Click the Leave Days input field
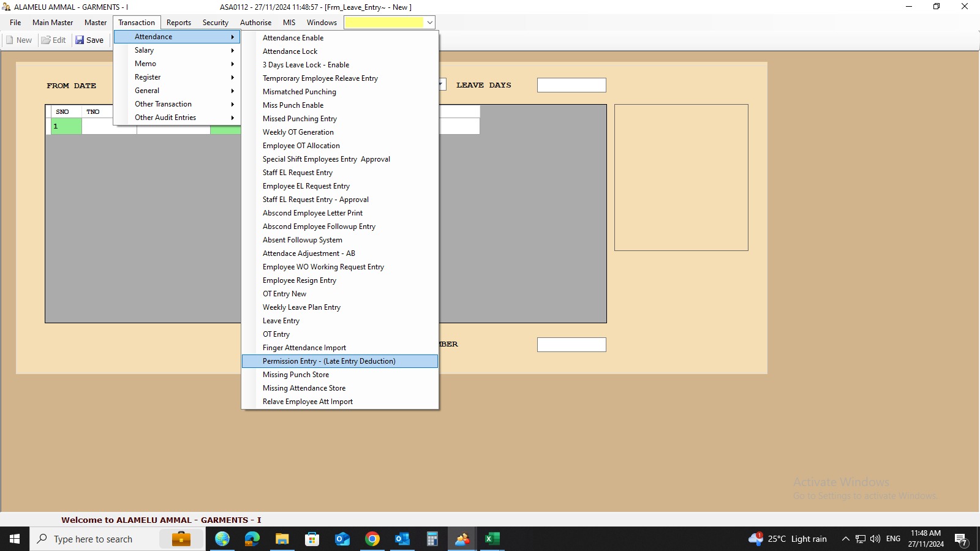The height and width of the screenshot is (551, 980). (x=571, y=85)
